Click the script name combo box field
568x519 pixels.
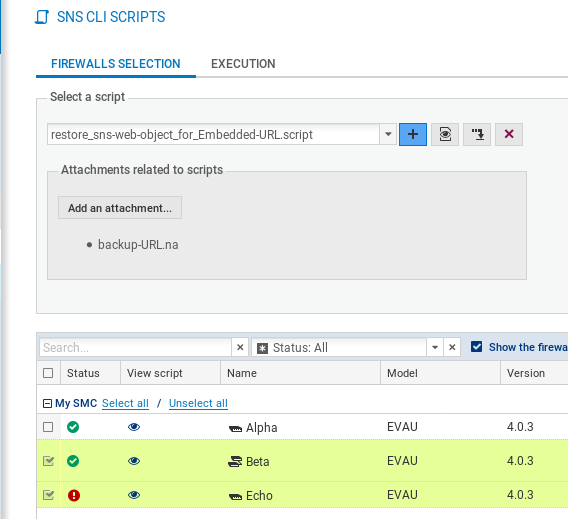(214, 134)
